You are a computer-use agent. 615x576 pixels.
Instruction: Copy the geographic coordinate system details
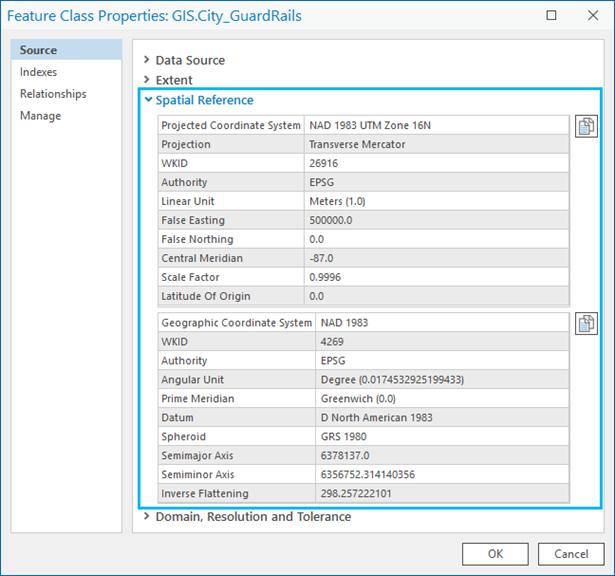586,323
